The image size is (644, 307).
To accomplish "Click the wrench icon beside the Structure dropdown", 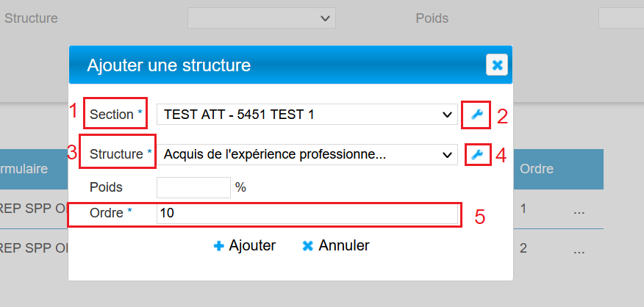I will tap(476, 154).
